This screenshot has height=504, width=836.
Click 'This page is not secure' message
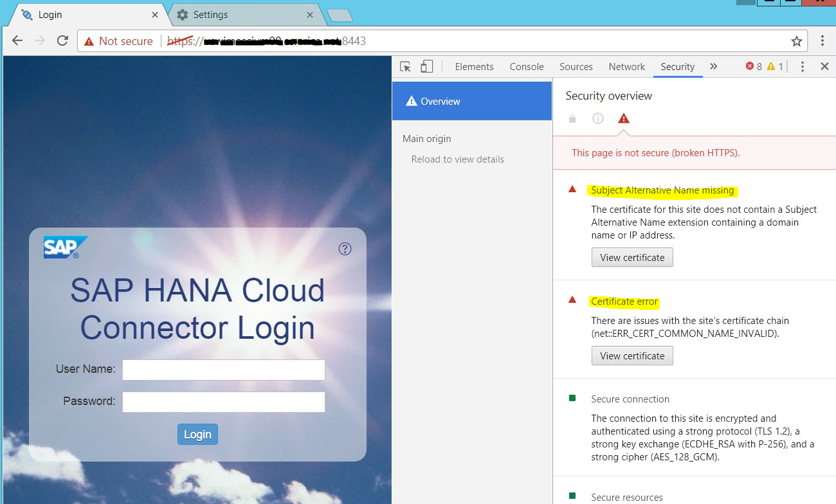coord(656,153)
